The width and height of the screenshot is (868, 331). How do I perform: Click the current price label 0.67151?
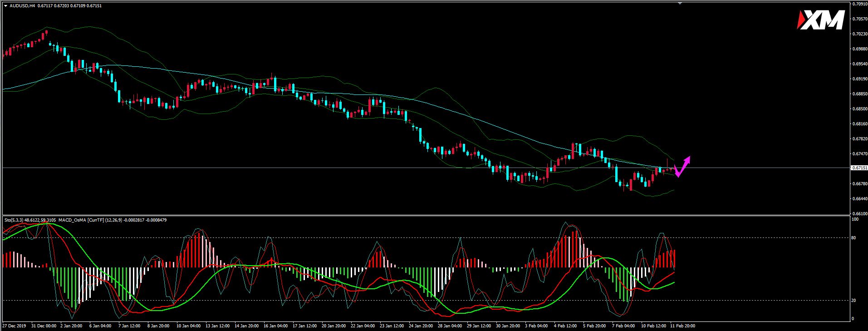pyautogui.click(x=859, y=168)
